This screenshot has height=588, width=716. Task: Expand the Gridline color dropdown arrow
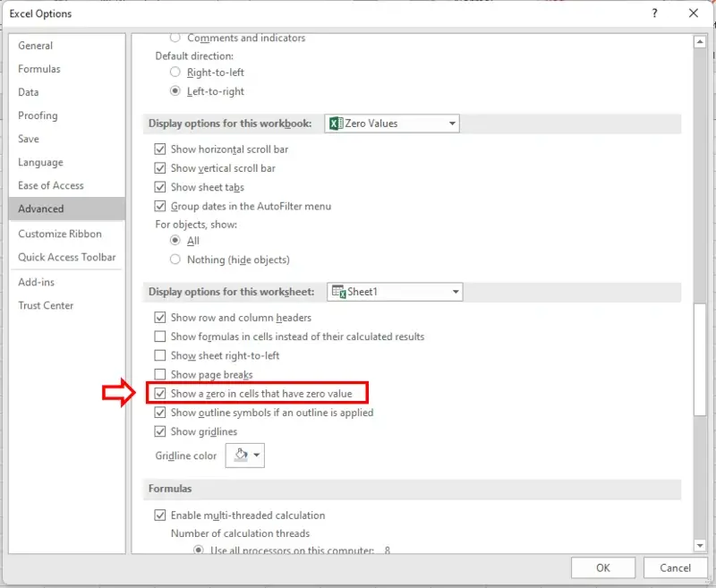click(x=258, y=456)
